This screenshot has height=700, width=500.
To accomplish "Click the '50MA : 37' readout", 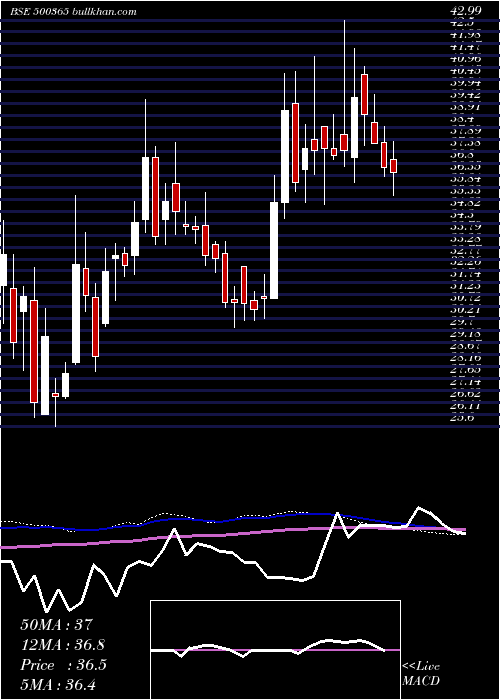I will pyautogui.click(x=57, y=625).
